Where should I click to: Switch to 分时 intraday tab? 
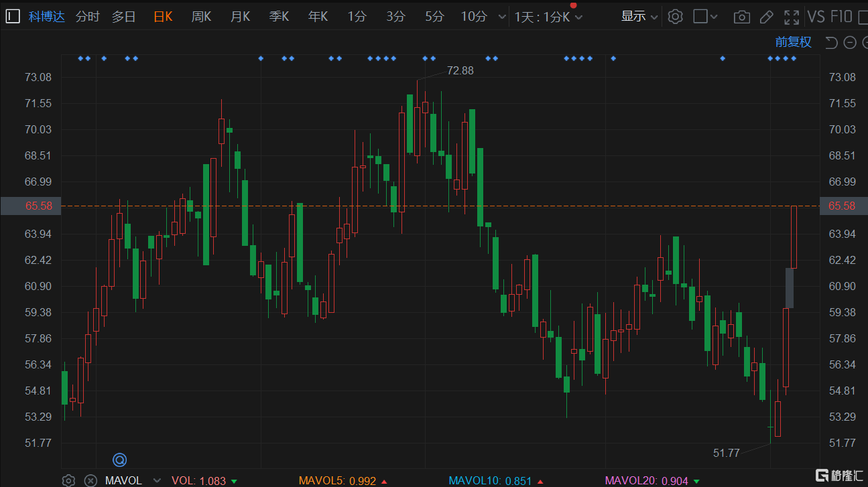coord(87,17)
